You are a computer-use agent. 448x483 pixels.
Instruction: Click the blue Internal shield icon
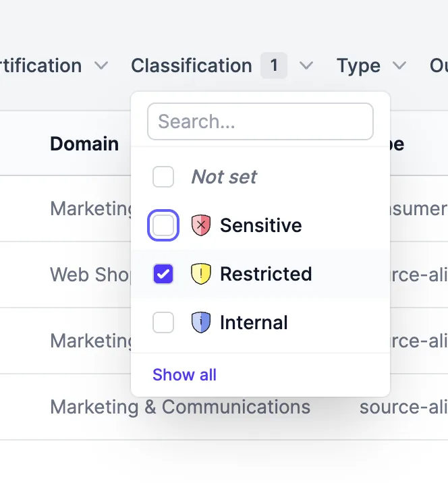pos(201,322)
